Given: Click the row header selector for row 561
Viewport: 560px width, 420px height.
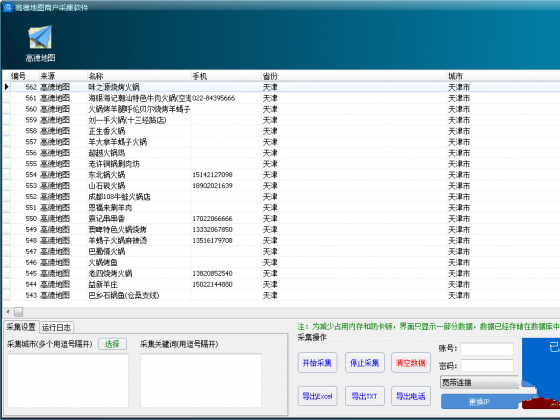Looking at the screenshot, I should coord(6,98).
